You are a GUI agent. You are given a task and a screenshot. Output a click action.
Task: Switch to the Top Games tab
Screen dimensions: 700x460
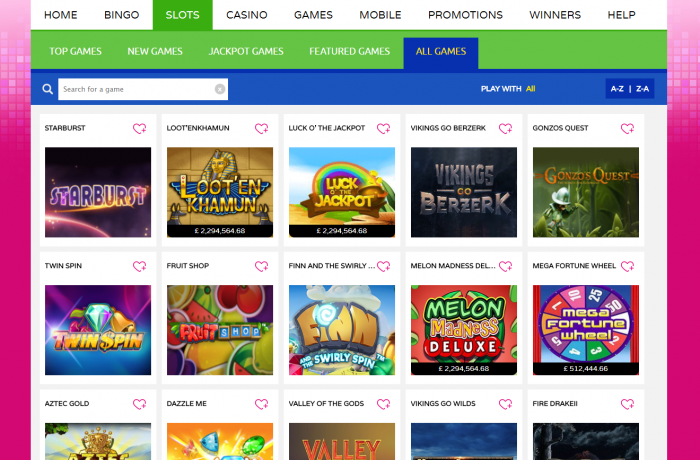click(x=75, y=51)
